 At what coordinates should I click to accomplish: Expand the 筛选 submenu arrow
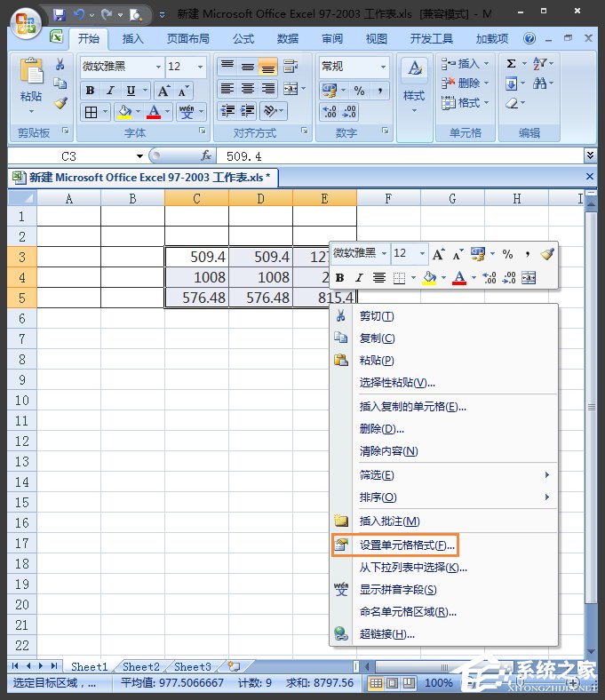click(547, 474)
